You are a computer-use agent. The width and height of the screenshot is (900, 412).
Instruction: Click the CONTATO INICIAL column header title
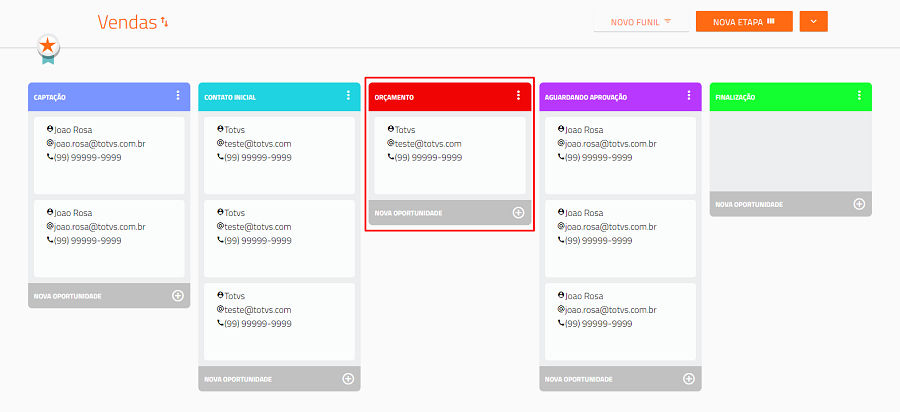(x=230, y=98)
